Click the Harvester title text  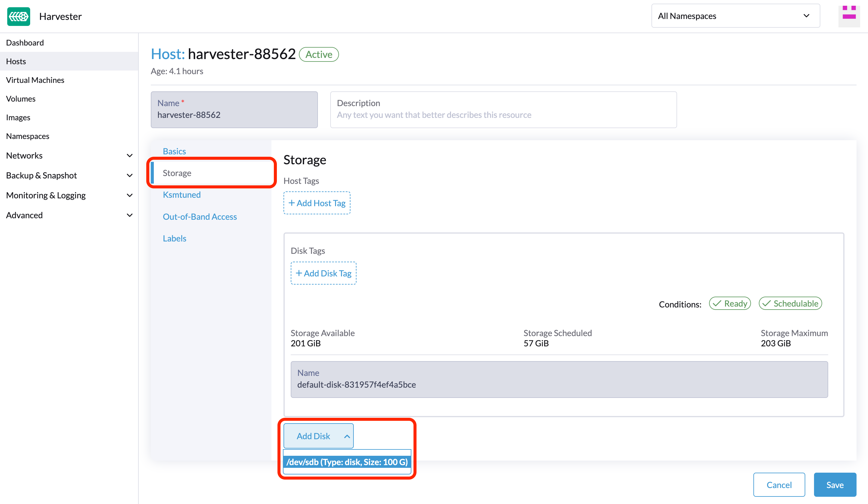60,16
